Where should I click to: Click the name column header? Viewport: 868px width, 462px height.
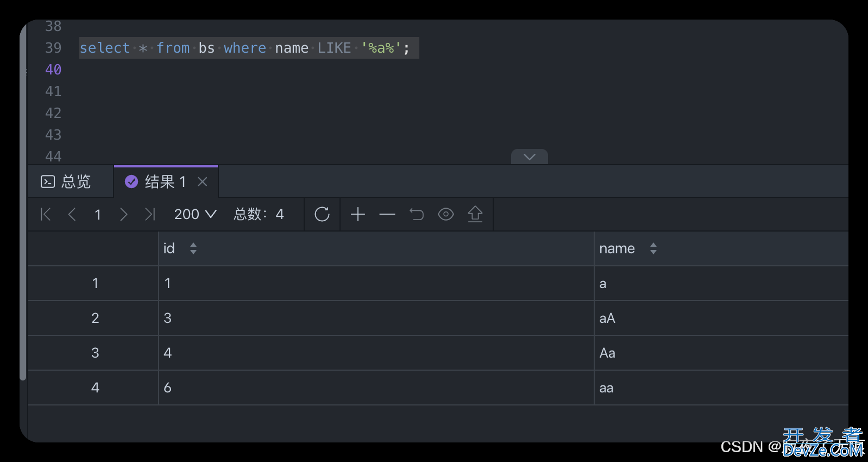coord(721,248)
